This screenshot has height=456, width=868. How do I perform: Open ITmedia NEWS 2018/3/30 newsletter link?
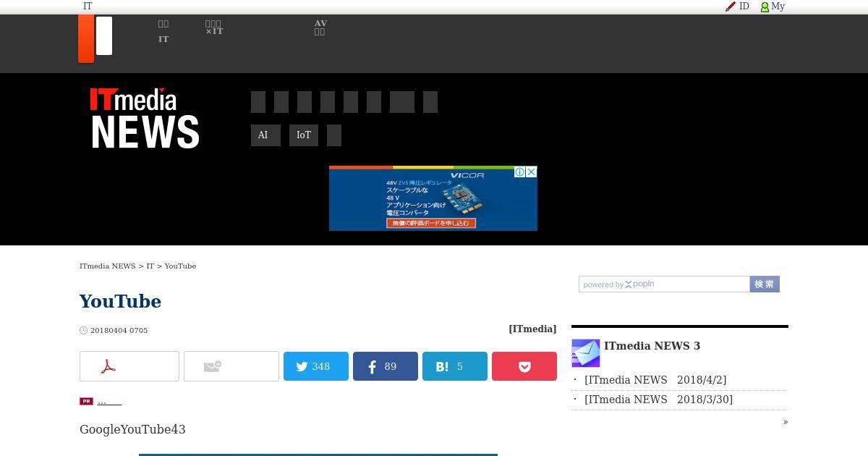tap(658, 400)
